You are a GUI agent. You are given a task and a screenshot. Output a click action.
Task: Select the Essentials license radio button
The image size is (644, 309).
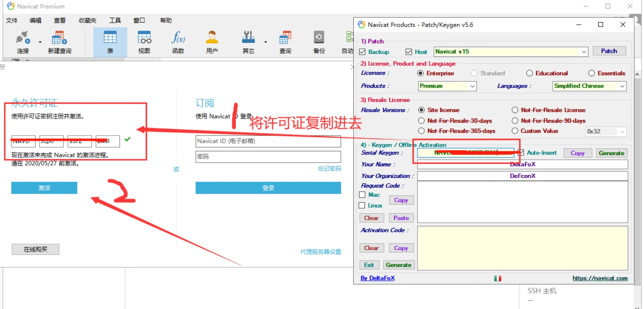click(x=592, y=73)
